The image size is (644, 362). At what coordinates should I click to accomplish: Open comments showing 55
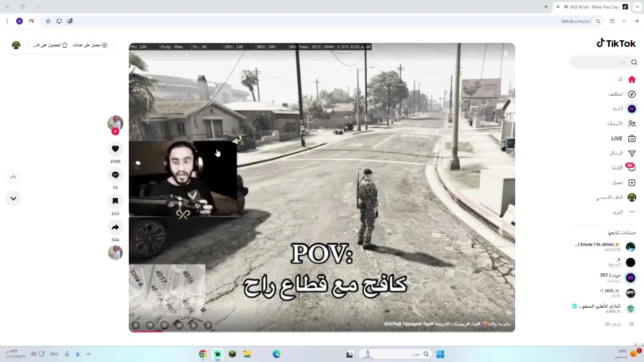point(115,175)
